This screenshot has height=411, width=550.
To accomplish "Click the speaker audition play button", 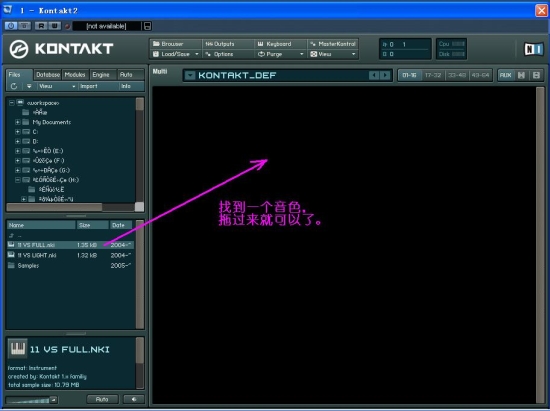I will [x=134, y=399].
